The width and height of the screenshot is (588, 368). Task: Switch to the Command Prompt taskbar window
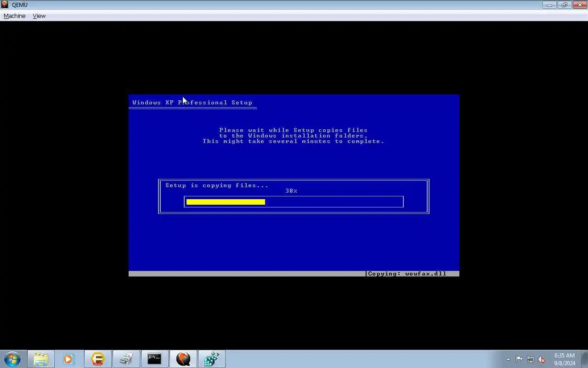coord(154,359)
